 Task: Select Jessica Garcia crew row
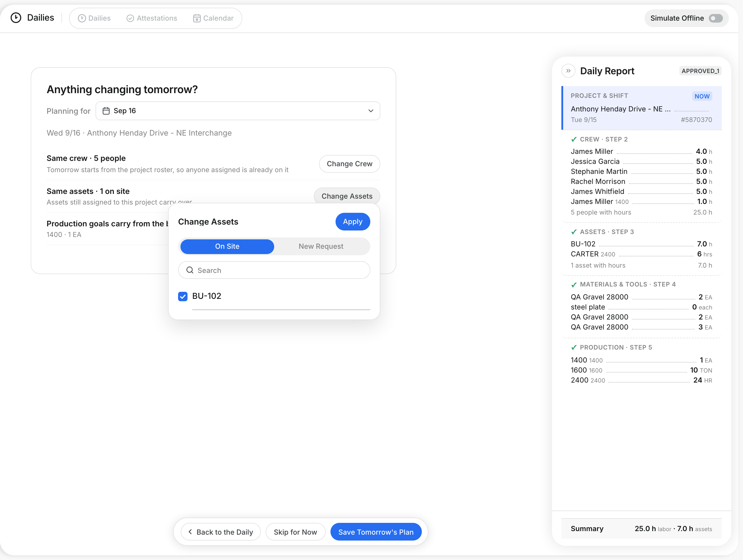click(x=641, y=162)
